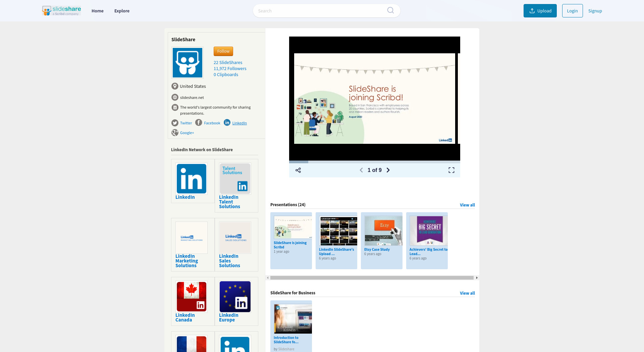Click the search magnifier icon
Image resolution: width=644 pixels, height=352 pixels.
pyautogui.click(x=390, y=10)
